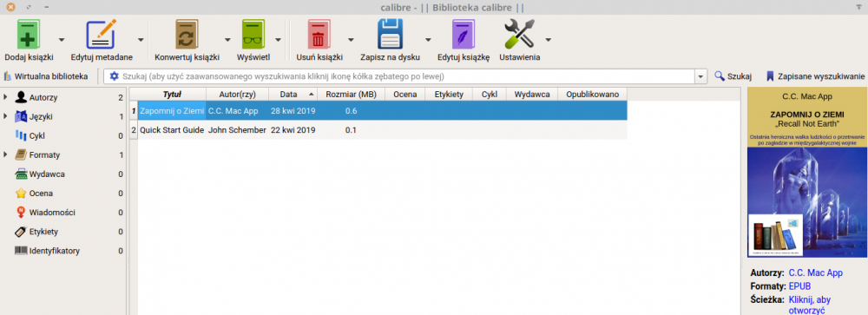
Task: Select the Quick Start Guide title cell
Action: point(172,130)
